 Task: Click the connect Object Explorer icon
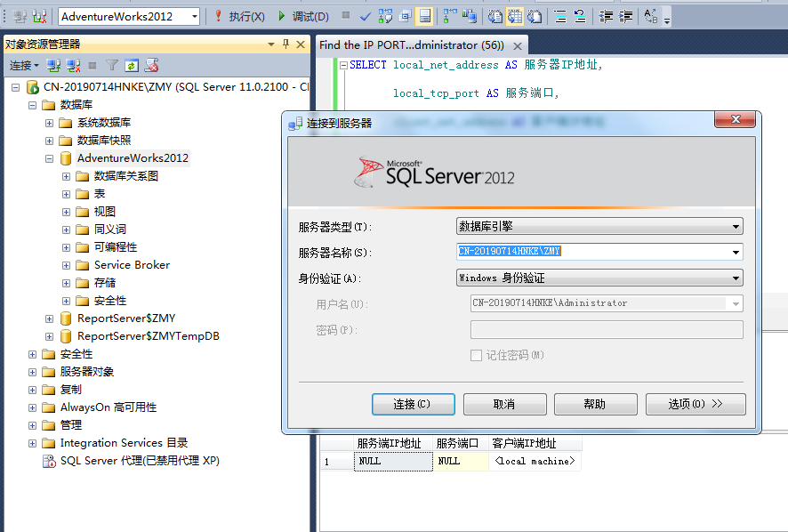(x=53, y=65)
